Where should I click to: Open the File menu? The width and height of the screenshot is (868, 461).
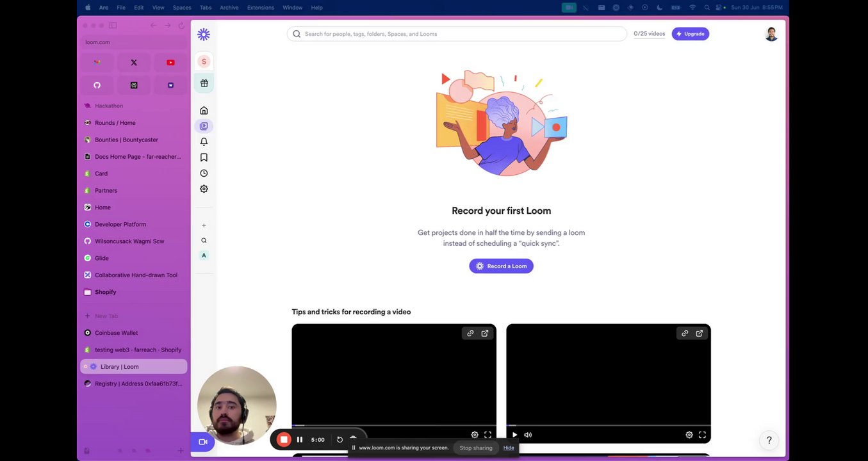[121, 8]
